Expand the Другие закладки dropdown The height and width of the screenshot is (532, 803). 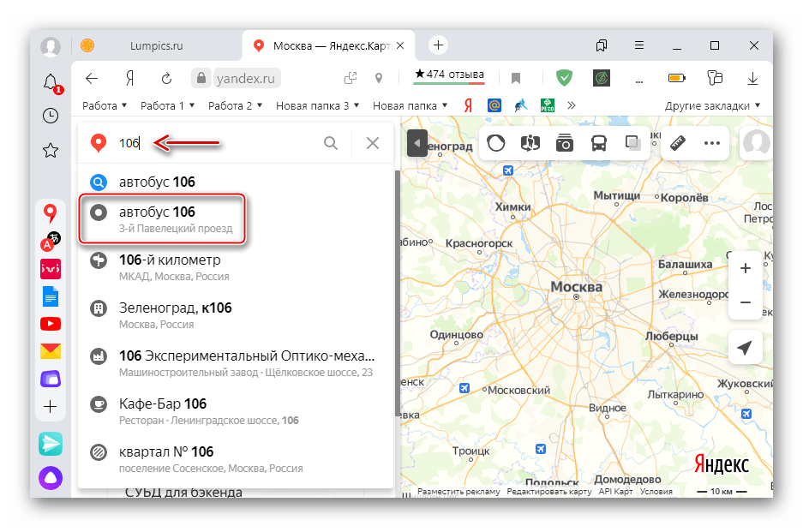(x=712, y=106)
